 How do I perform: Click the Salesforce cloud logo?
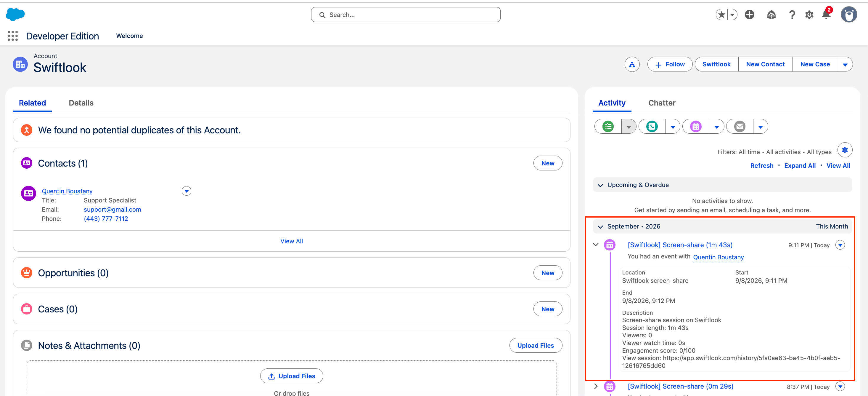click(15, 14)
